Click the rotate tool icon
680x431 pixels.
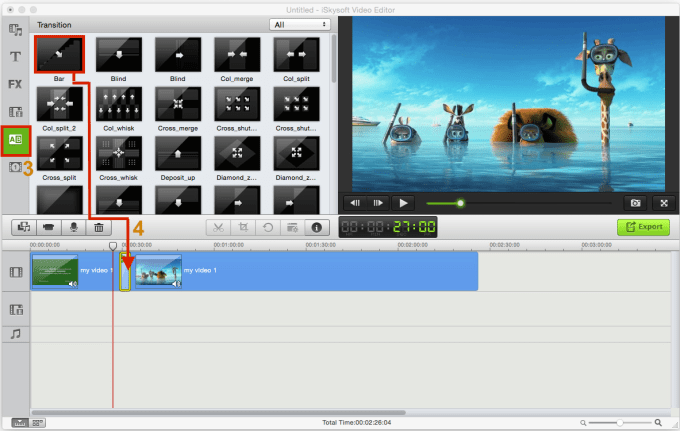(x=268, y=227)
